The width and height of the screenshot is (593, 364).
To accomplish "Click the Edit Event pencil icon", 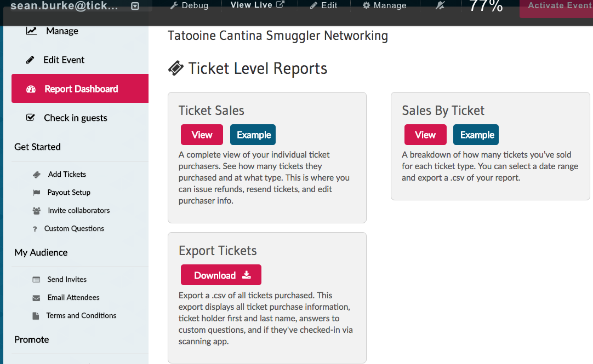I will (x=30, y=60).
